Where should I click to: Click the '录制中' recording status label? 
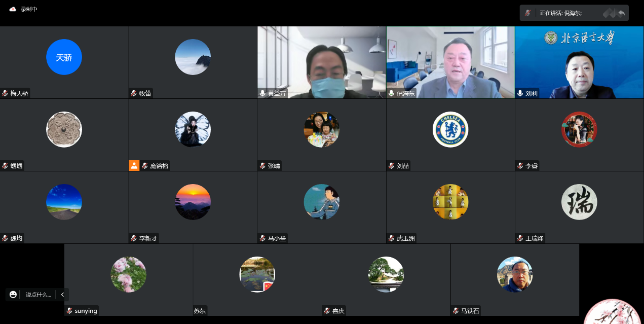click(29, 9)
